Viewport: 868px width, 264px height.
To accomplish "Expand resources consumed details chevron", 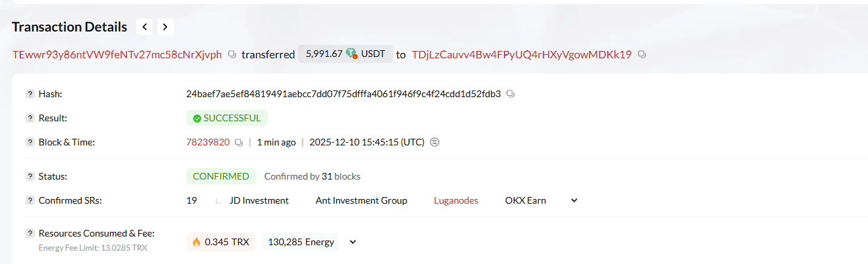I will coord(353,242).
